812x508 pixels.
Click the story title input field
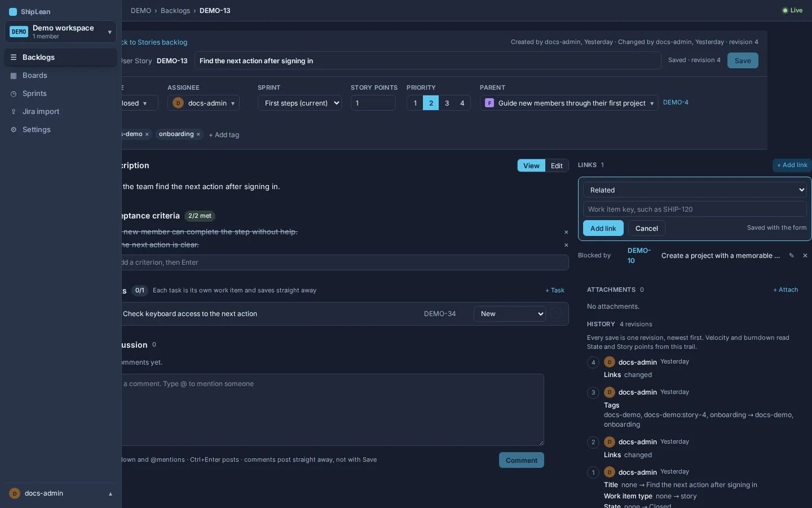point(427,61)
